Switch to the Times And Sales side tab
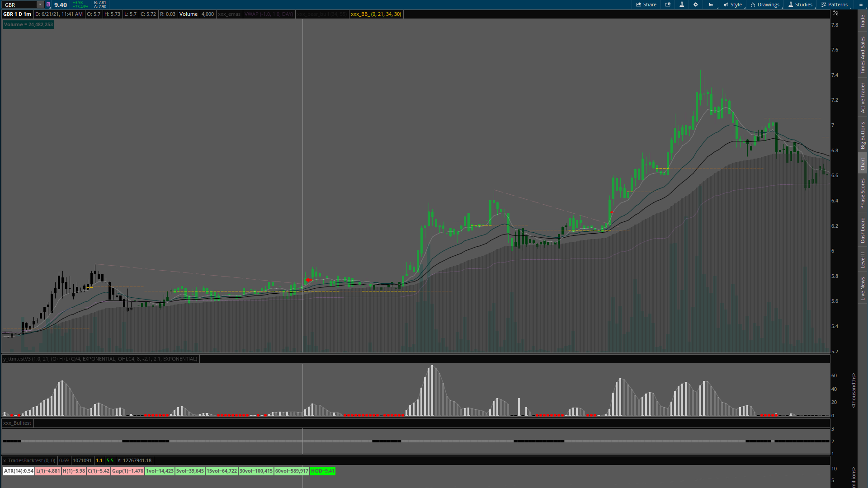 (863, 55)
